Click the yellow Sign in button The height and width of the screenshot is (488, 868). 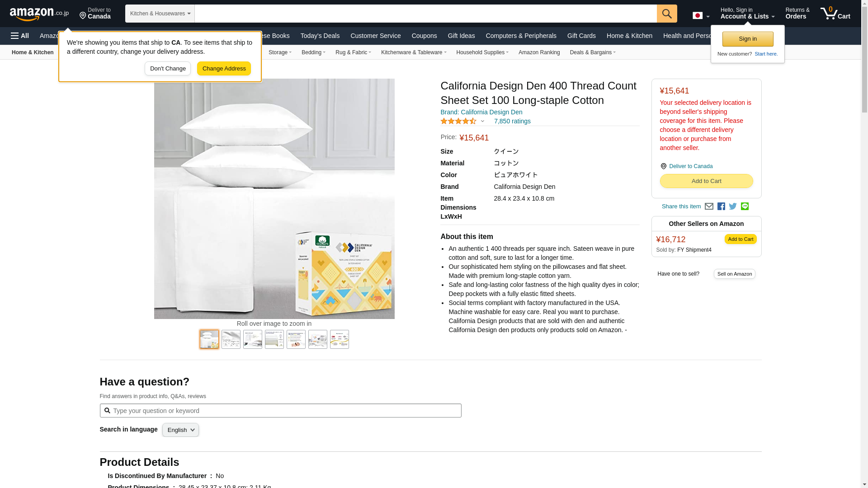pos(748,39)
